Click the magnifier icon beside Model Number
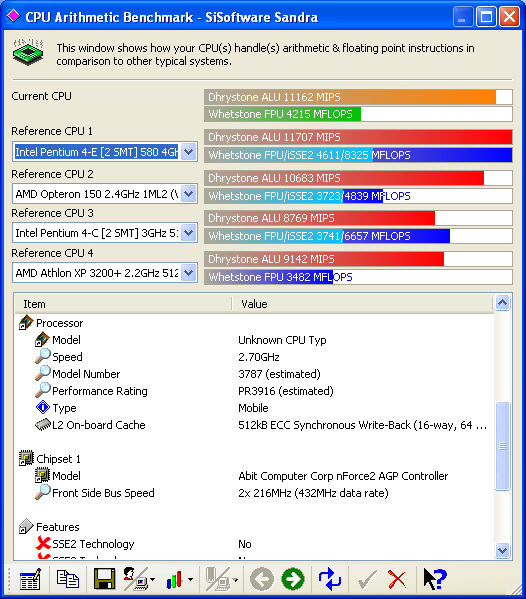 pyautogui.click(x=42, y=373)
